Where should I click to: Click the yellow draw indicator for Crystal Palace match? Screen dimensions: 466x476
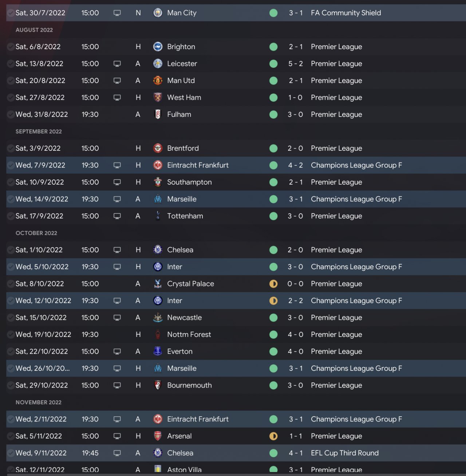pos(273,284)
